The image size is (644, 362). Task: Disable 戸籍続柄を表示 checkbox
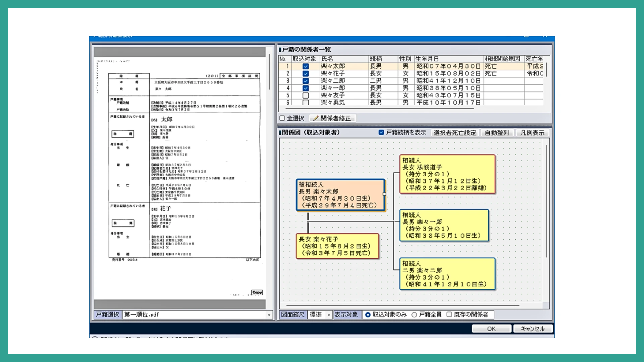click(x=381, y=132)
